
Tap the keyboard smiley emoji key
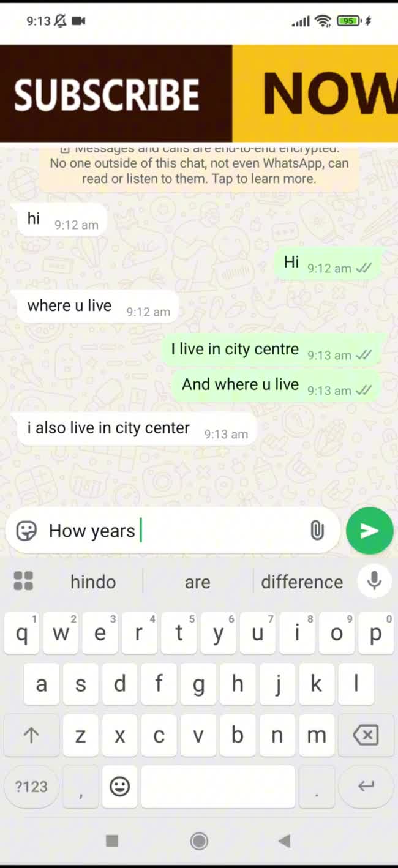point(119,786)
